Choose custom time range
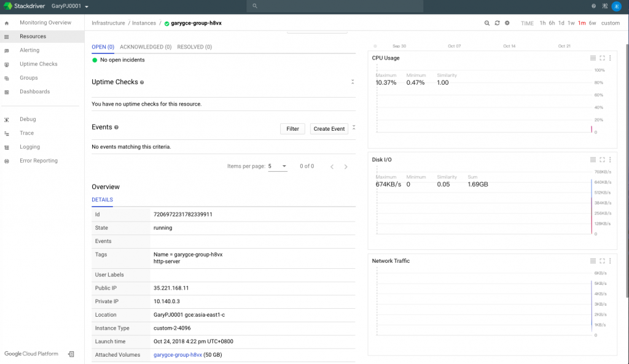Viewport: 629px width, 364px height. 610,23
